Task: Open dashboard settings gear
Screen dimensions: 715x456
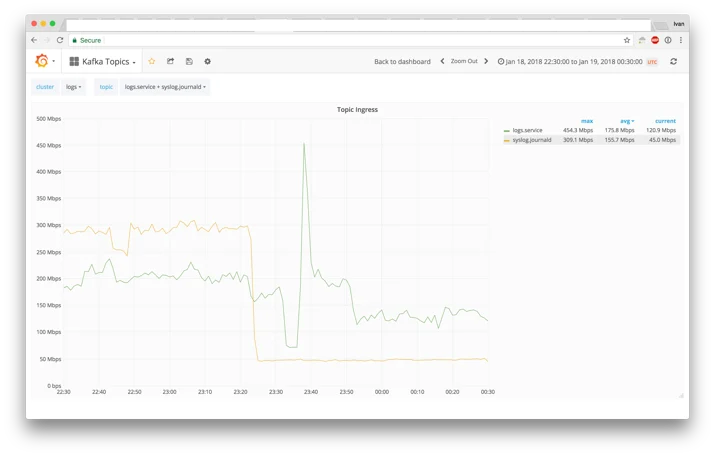Action: [207, 61]
